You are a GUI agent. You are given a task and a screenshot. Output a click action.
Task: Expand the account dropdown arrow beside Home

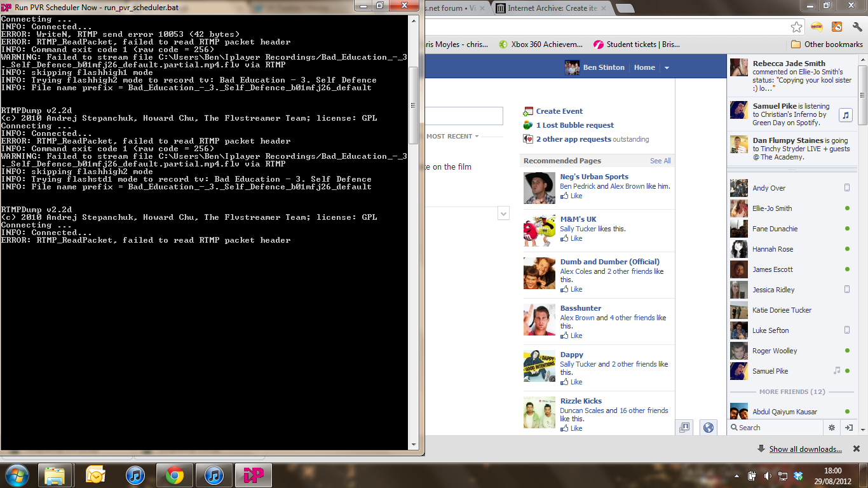(x=667, y=67)
